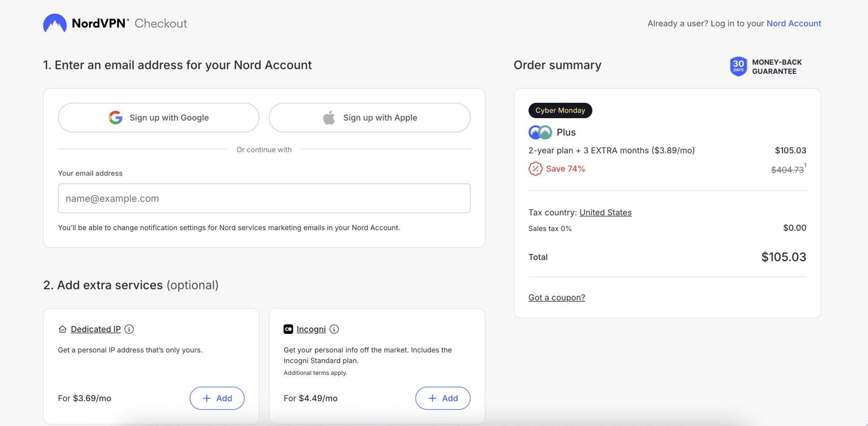Image resolution: width=868 pixels, height=426 pixels.
Task: Click the Plus plan dual-logo icon
Action: (x=540, y=132)
